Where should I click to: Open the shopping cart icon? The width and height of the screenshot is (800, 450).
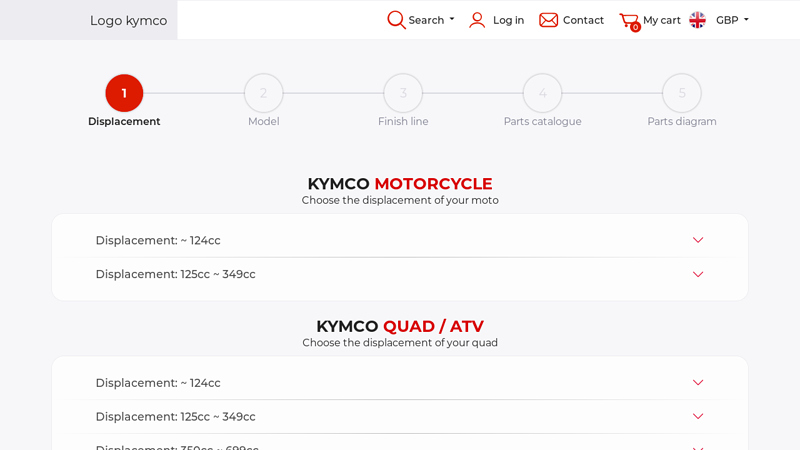629,21
